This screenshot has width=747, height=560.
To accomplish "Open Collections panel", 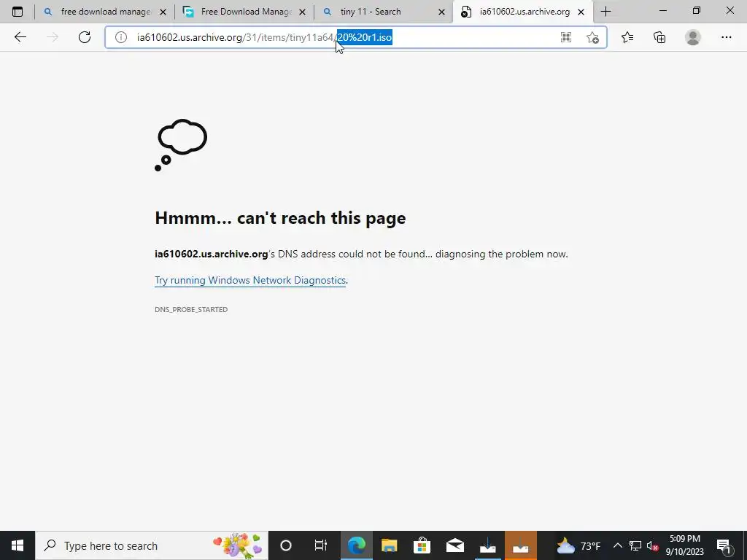I will pyautogui.click(x=659, y=37).
